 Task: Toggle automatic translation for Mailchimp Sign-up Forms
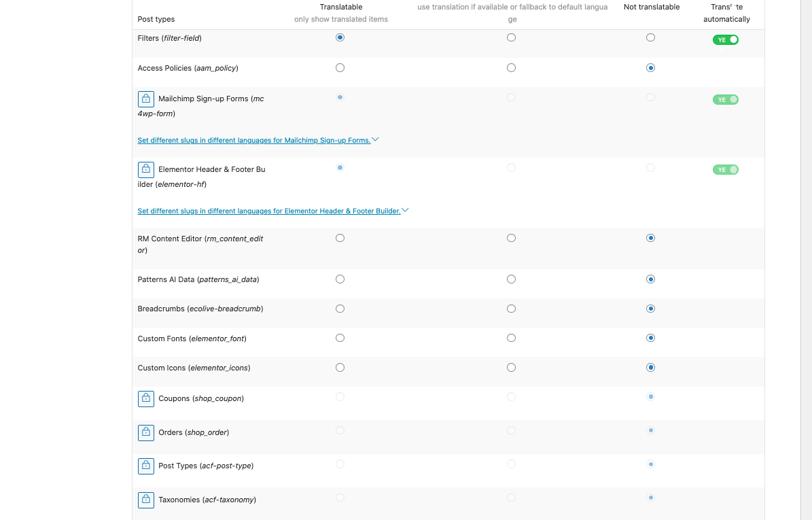(x=726, y=99)
